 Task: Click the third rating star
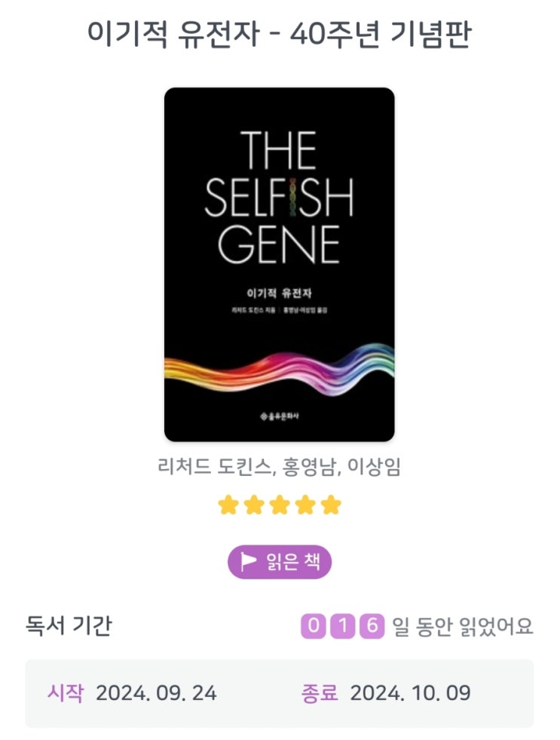tap(280, 505)
